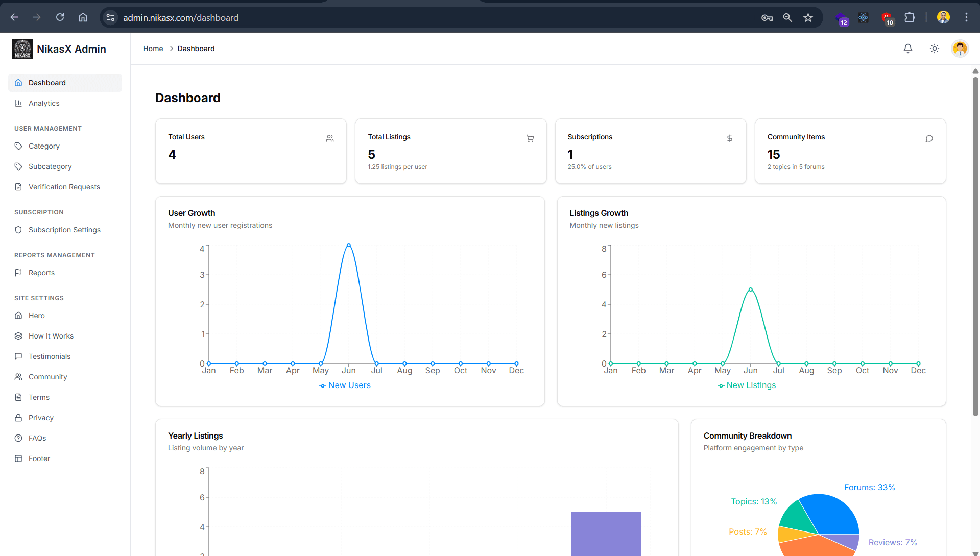Toggle the New Listings legend item

746,385
